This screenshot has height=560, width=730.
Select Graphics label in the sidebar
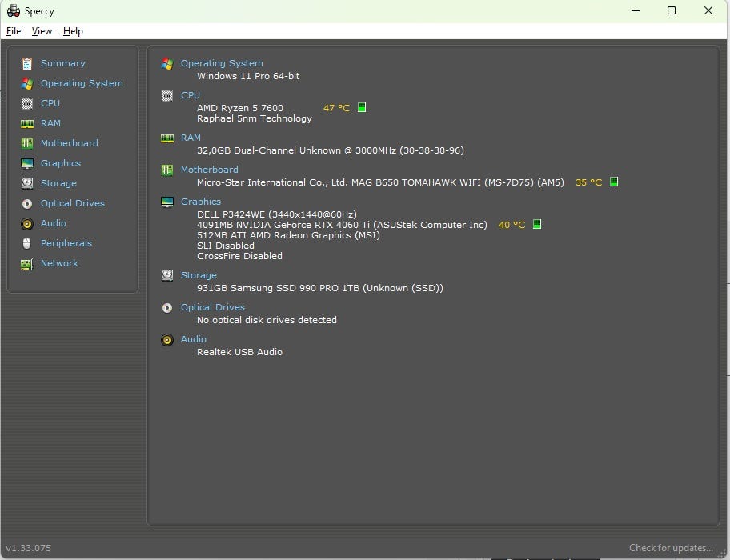[61, 163]
